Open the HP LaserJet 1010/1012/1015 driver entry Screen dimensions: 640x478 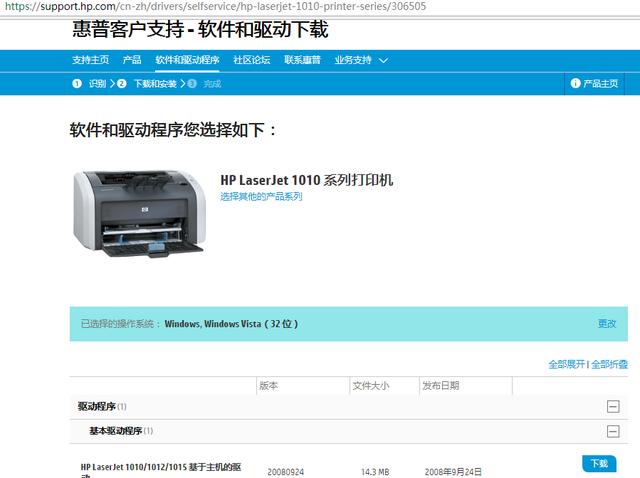(x=161, y=471)
